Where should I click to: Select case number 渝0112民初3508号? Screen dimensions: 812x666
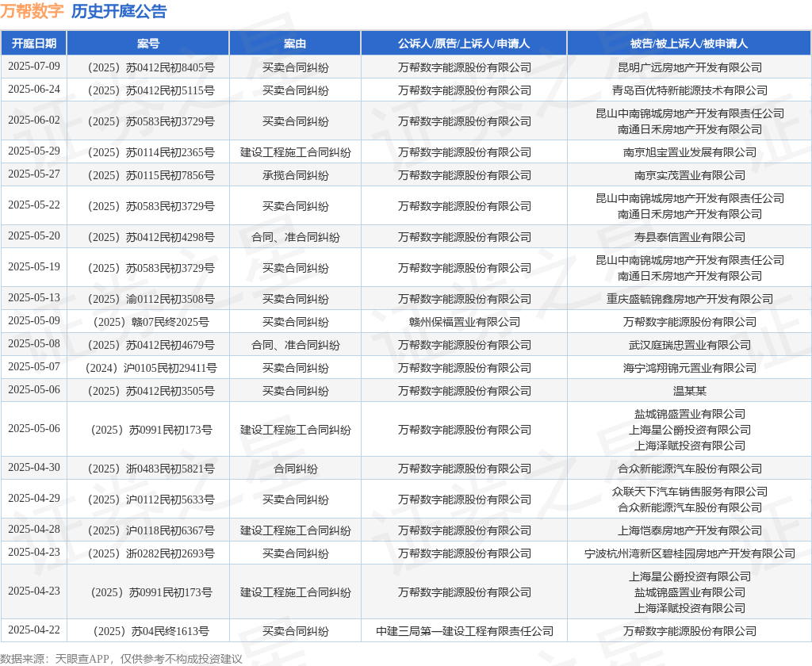(151, 299)
